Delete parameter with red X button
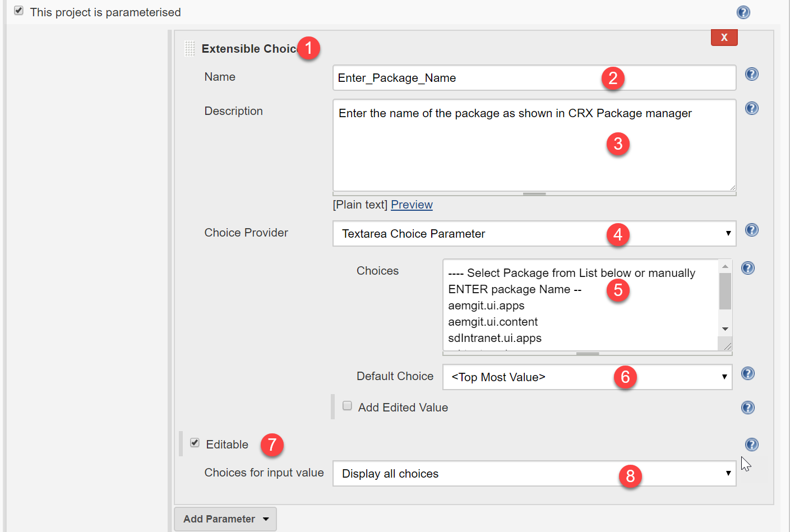The height and width of the screenshot is (532, 790). (724, 38)
